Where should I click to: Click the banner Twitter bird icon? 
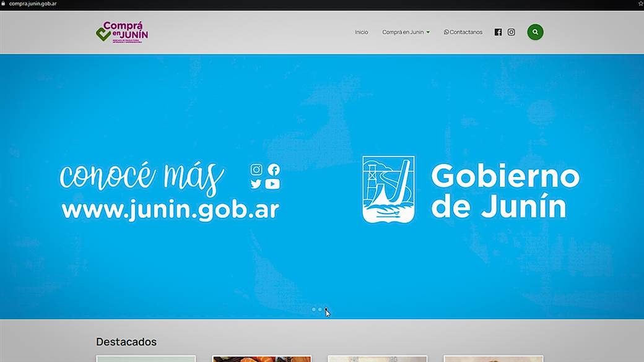[256, 184]
